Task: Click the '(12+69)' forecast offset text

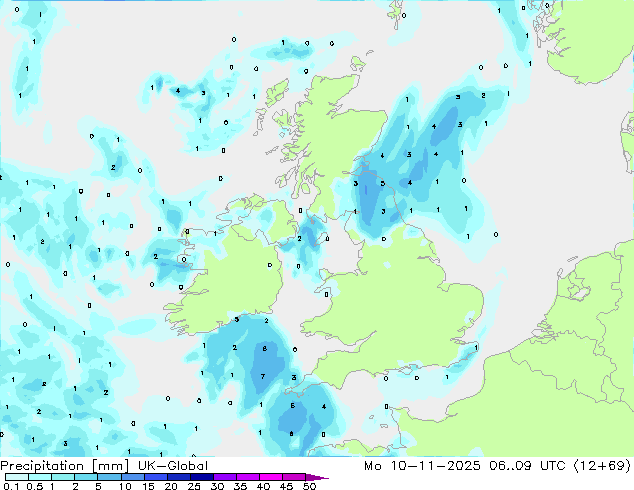Action: click(602, 466)
